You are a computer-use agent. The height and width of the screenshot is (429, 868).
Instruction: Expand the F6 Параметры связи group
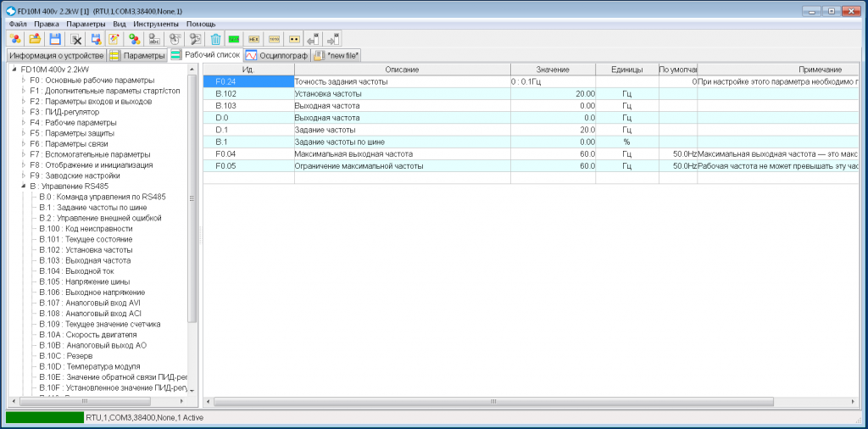pos(24,144)
